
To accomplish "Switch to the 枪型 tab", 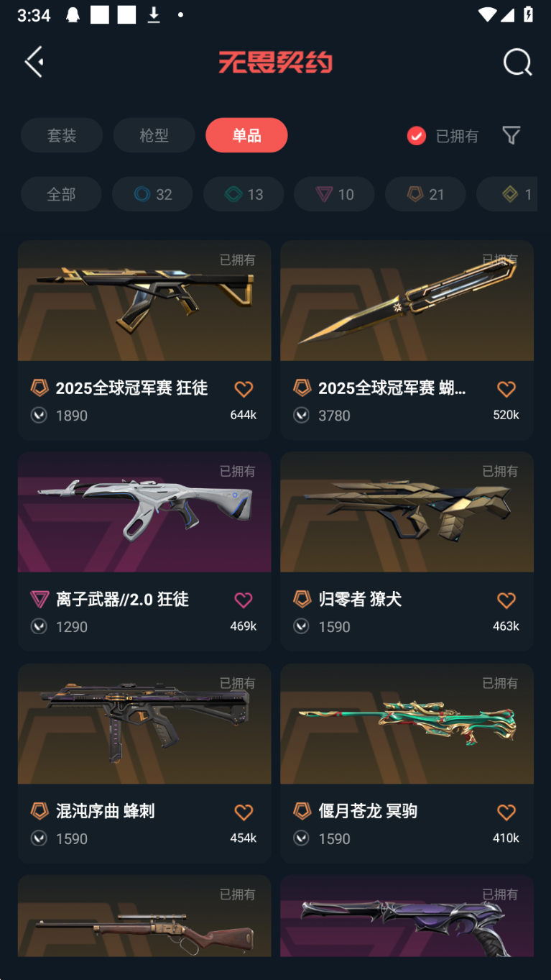I will pyautogui.click(x=154, y=135).
